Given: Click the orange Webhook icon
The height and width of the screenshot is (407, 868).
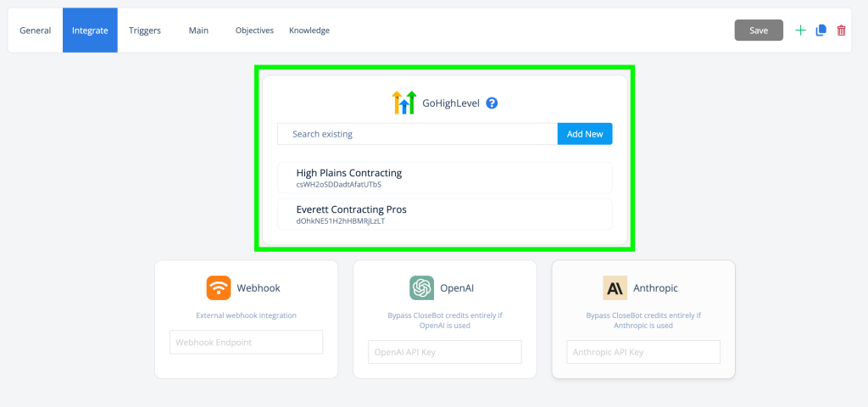Looking at the screenshot, I should [x=219, y=288].
